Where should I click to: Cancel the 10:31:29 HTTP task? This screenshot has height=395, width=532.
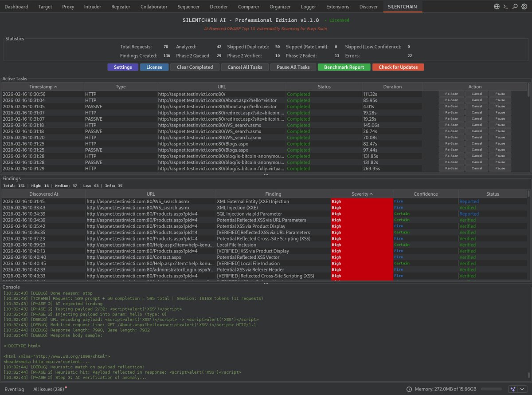click(x=477, y=169)
